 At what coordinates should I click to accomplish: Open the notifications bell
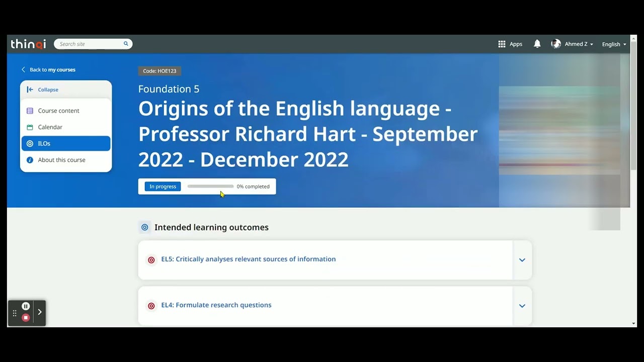[537, 44]
